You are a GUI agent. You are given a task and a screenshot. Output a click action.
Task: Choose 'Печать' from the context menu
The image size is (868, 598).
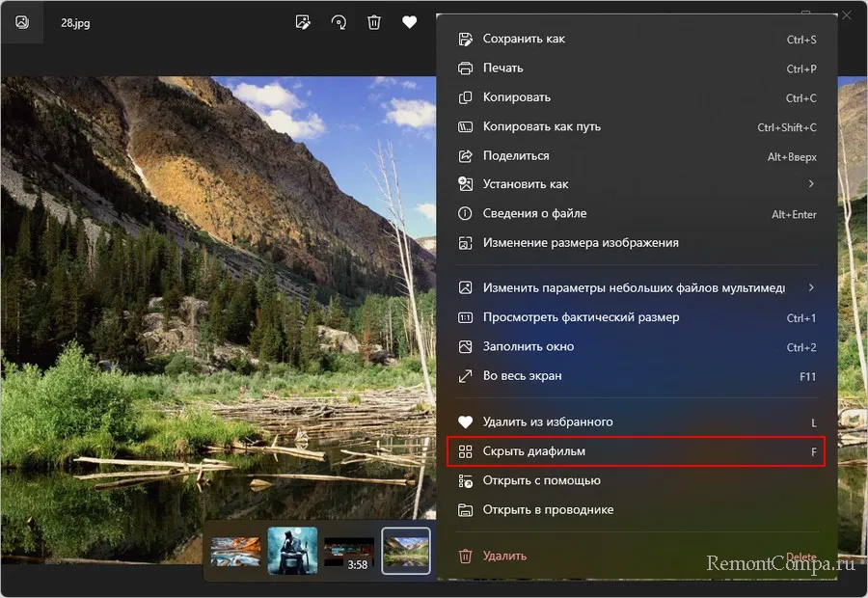pyautogui.click(x=637, y=68)
